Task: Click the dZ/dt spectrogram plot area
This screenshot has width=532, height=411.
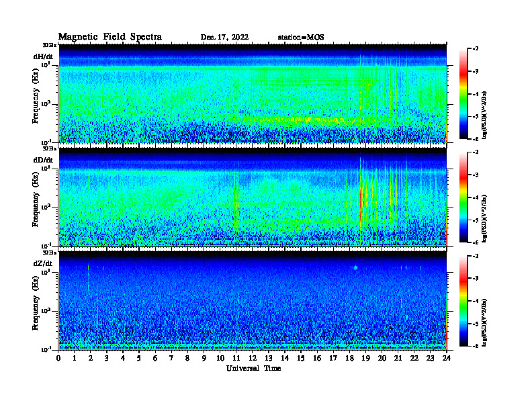Action: click(253, 301)
